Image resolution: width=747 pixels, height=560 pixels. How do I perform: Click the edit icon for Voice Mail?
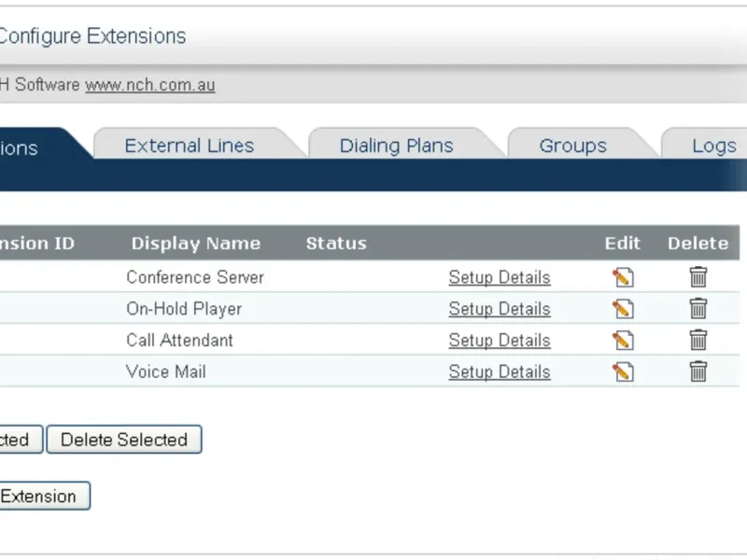pyautogui.click(x=623, y=372)
